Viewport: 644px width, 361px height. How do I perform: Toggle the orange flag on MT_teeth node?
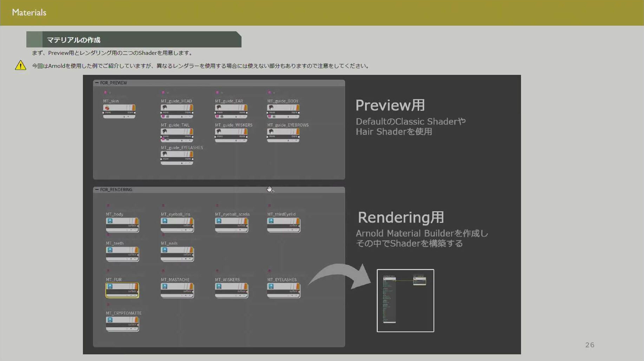(136, 250)
